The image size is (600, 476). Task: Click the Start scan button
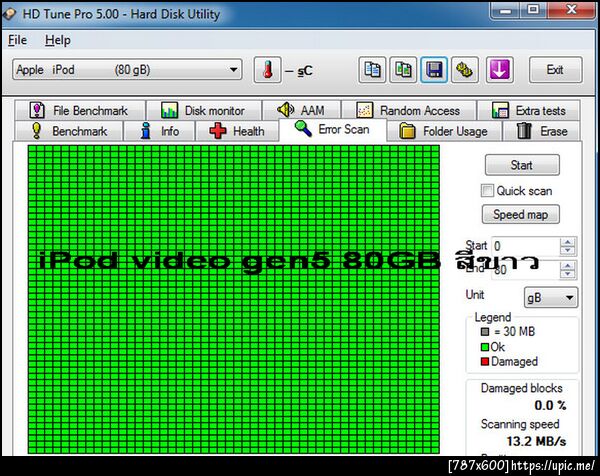[x=522, y=165]
